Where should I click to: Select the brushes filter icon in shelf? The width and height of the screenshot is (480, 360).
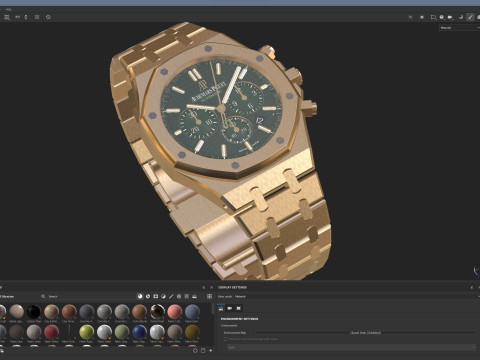pos(171,296)
